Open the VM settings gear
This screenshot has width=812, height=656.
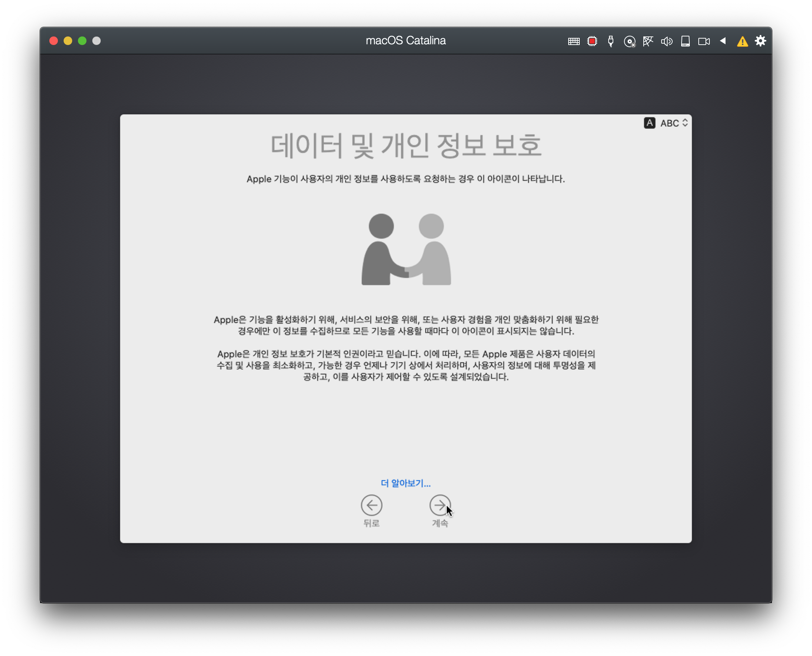click(x=761, y=41)
